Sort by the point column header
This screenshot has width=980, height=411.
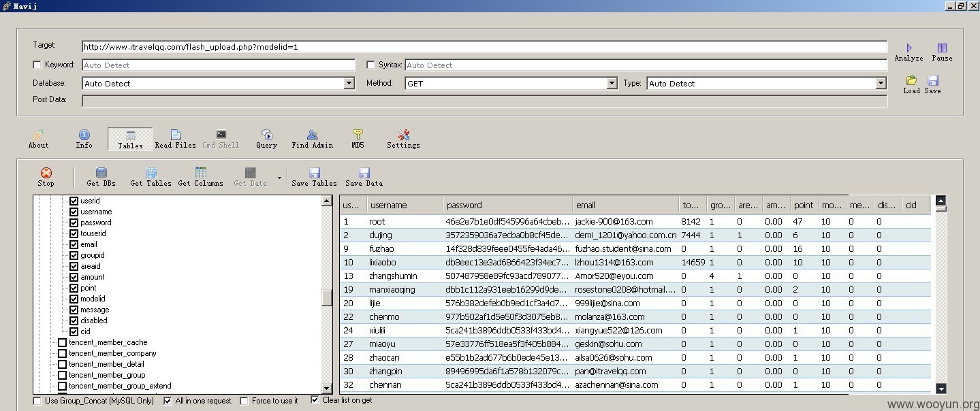(804, 205)
